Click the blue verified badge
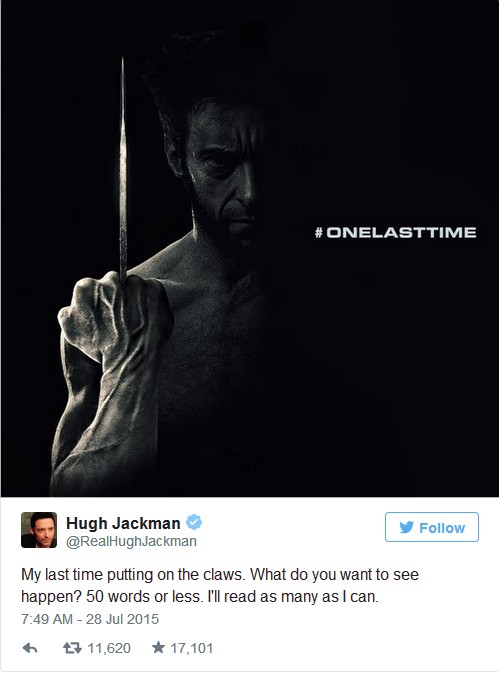499x673 pixels. point(194,522)
